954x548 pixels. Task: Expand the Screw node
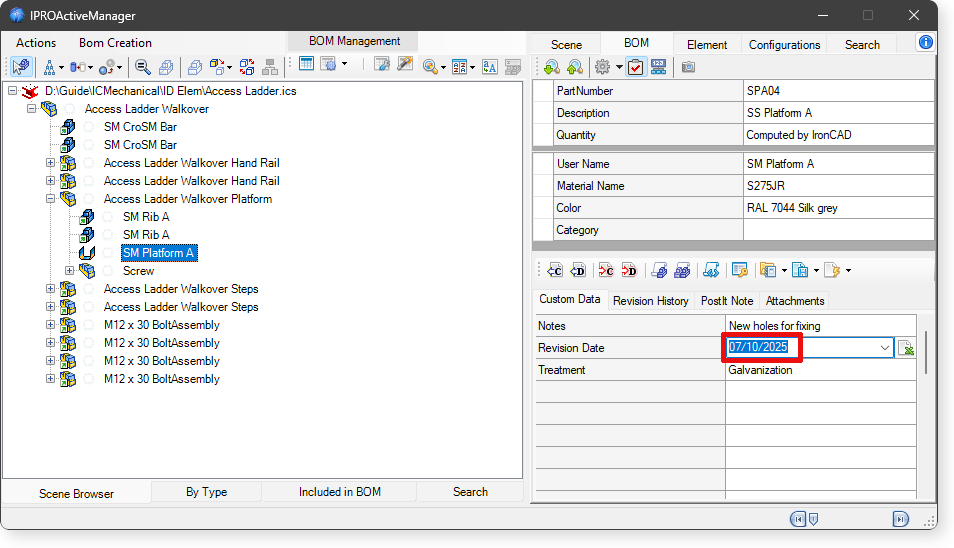(69, 271)
